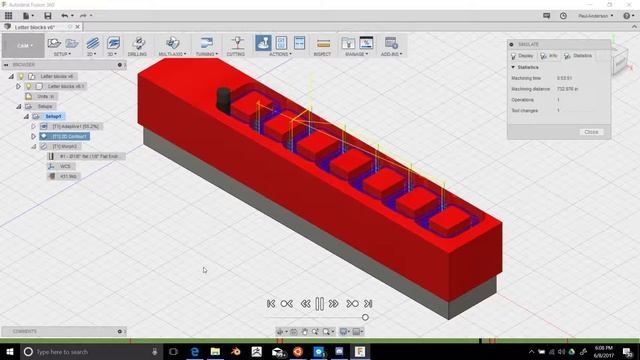Click the Add-Ins scripts icon
The image size is (640, 360).
(x=391, y=43)
